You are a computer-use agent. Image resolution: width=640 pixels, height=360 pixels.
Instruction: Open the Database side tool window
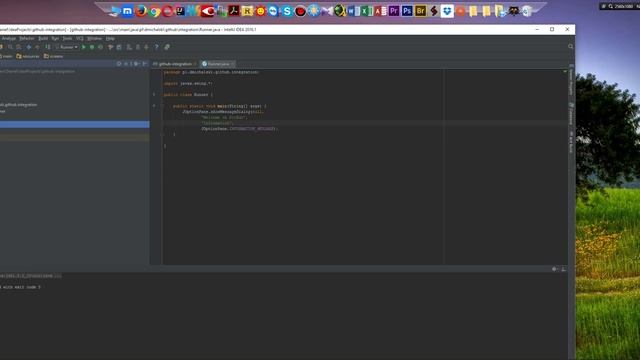(571, 114)
